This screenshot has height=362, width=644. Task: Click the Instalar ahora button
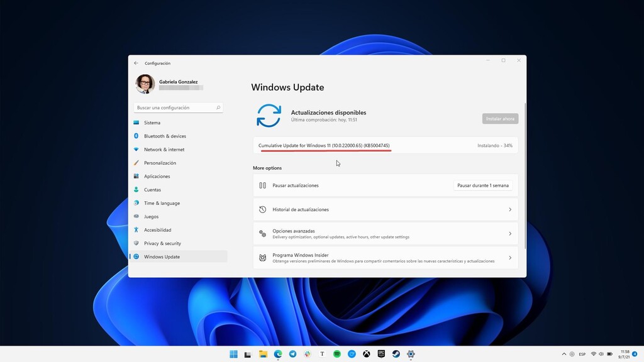[x=500, y=118]
